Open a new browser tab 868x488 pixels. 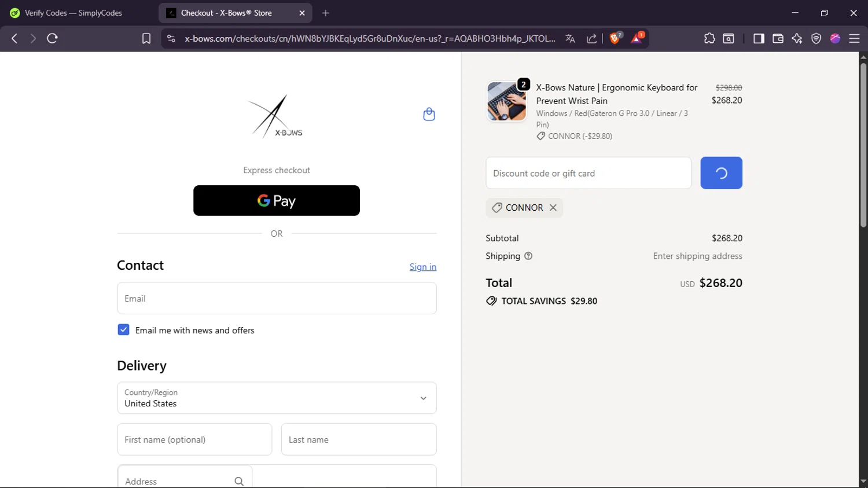tap(326, 13)
